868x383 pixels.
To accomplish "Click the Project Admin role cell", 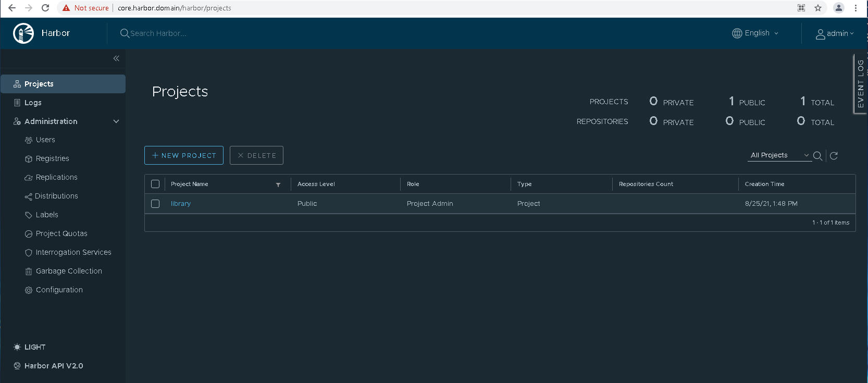I will tap(430, 204).
